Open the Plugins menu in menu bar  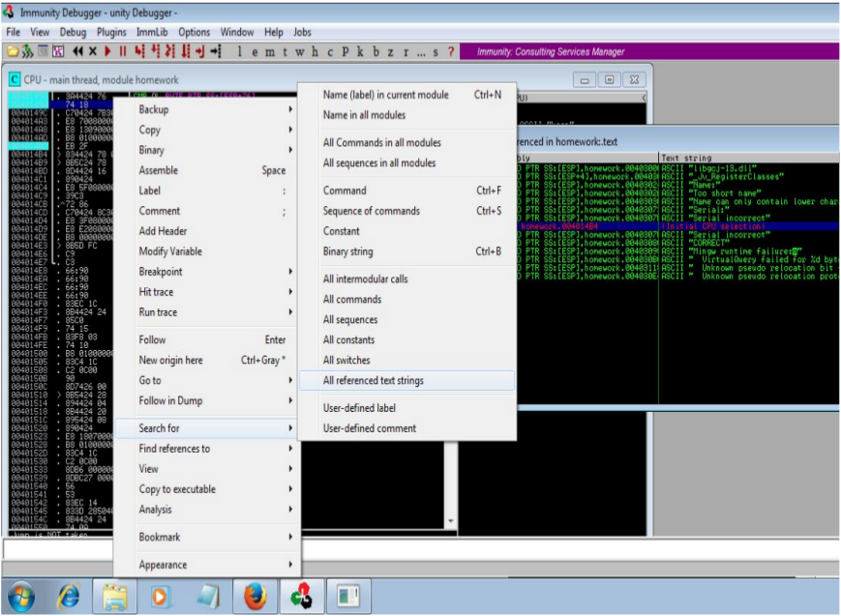pos(111,32)
